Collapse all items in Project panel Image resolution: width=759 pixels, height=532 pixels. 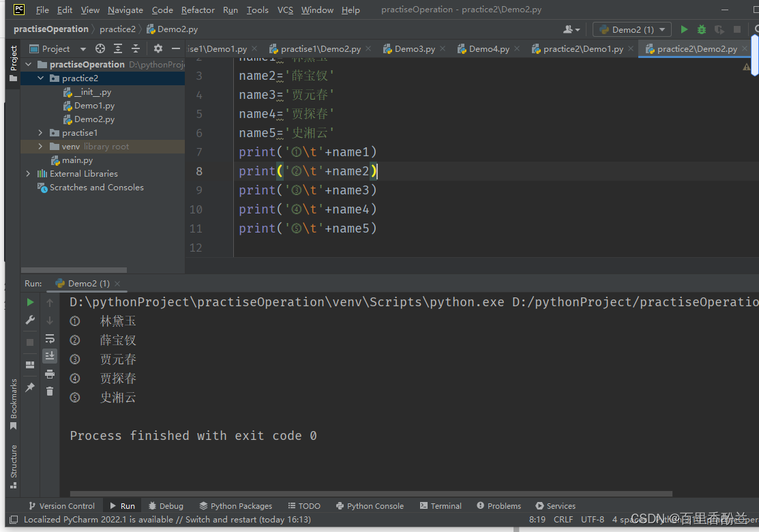tap(136, 48)
